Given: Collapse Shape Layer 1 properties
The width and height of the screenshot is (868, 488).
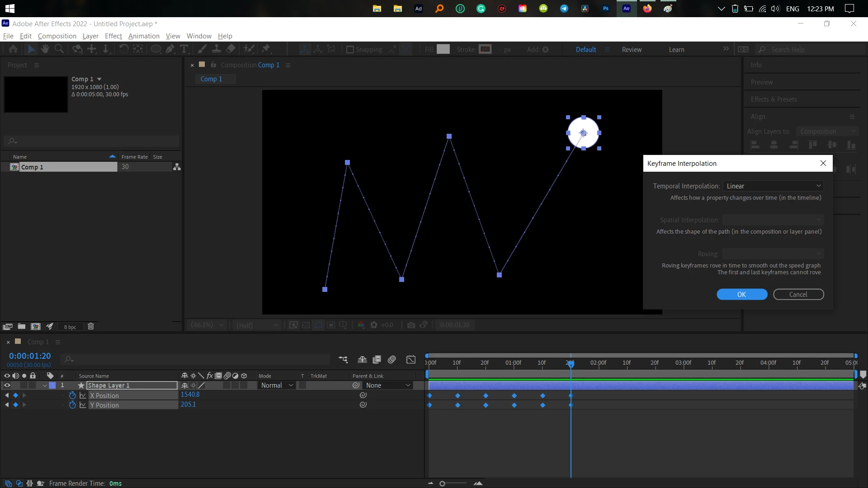Looking at the screenshot, I should pos(44,385).
